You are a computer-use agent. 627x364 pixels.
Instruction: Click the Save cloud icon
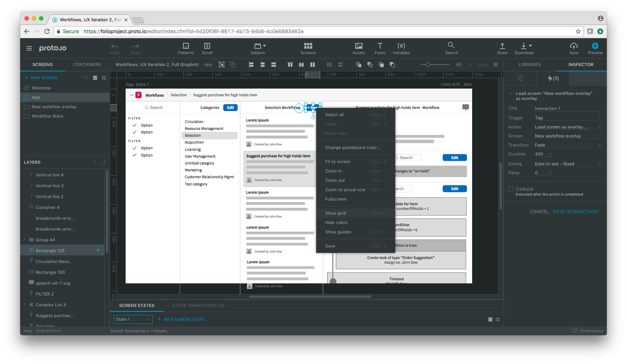coord(574,46)
